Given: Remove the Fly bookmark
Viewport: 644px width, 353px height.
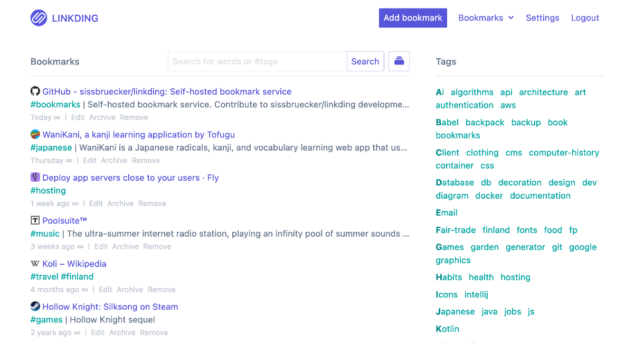Looking at the screenshot, I should click(x=152, y=203).
